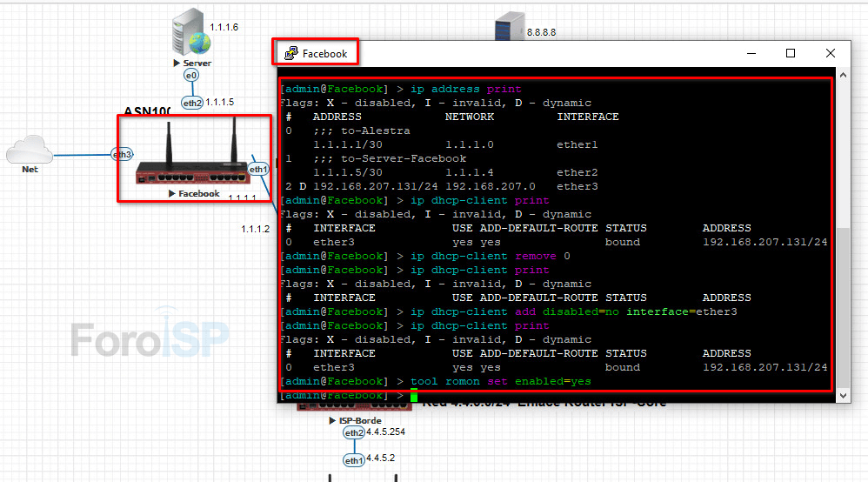Click the PuTTY icon in the title bar
Viewport: 868px width, 482px height.
[x=290, y=53]
